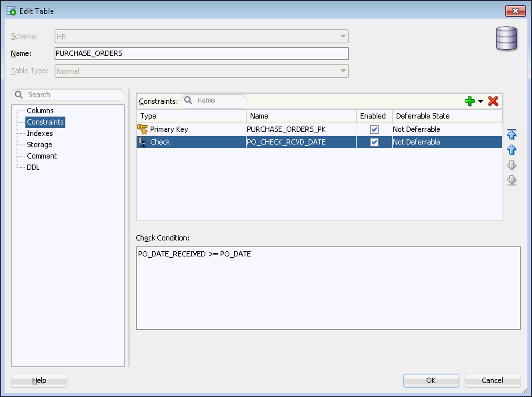Click the move constraint down arrow
Screen dimensions: 532x397
[x=512, y=165]
